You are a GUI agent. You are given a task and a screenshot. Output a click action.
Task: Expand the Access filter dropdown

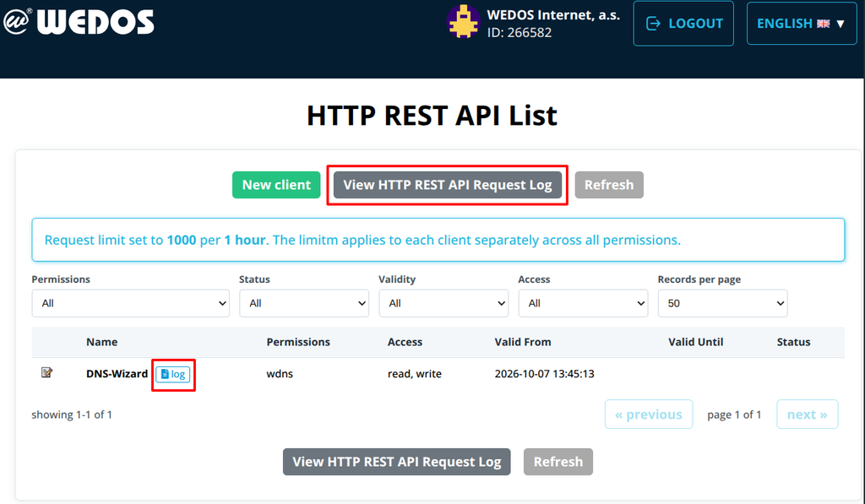pos(583,303)
